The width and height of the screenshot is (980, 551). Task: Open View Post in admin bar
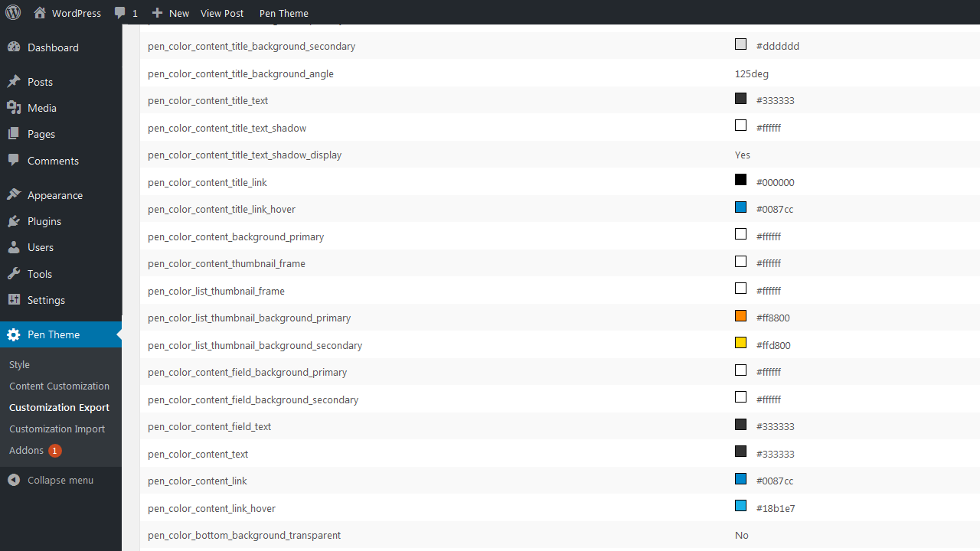(222, 13)
